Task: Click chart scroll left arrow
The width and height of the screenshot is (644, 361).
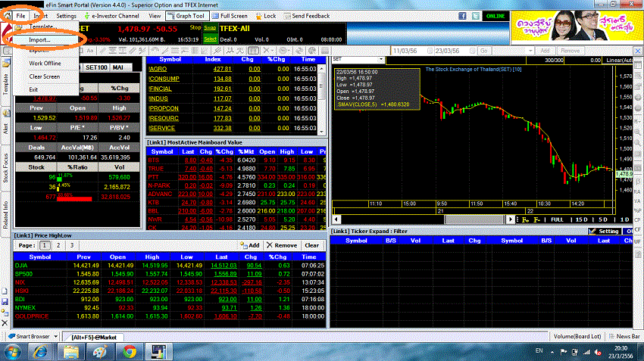Action: pos(336,219)
